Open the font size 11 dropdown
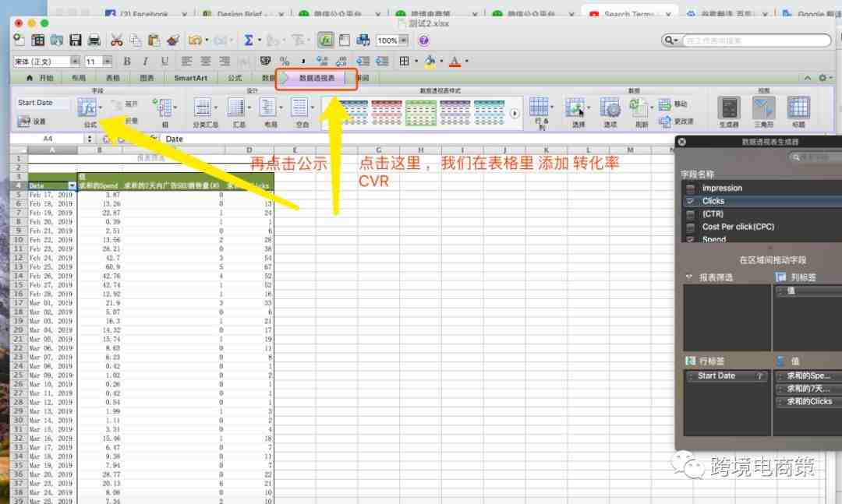The height and width of the screenshot is (504, 842). (x=108, y=62)
